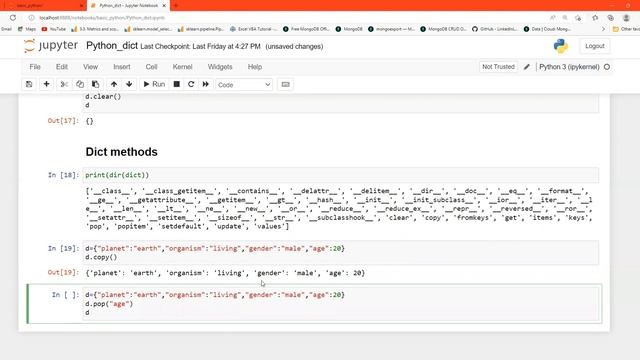This screenshot has width=640, height=360.
Task: Paste cells below using the paste icon
Action: pos(96,84)
